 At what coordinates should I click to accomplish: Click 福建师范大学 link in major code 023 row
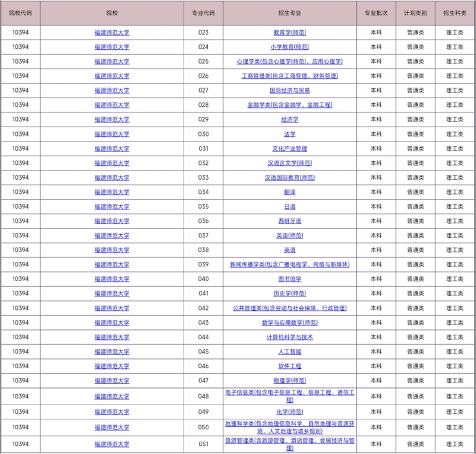[112, 32]
